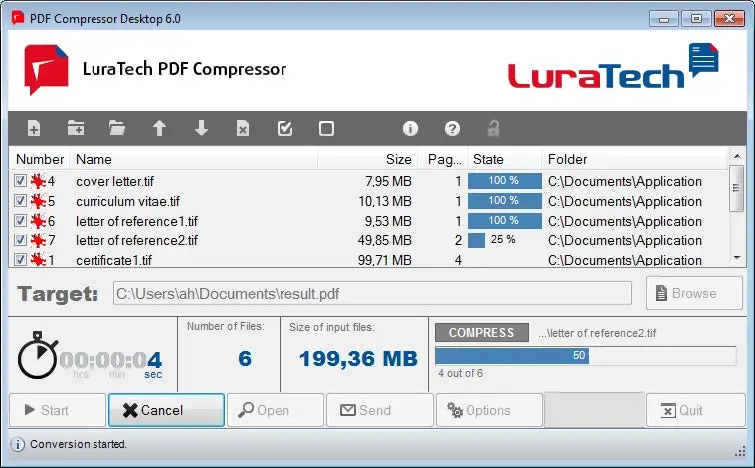The height and width of the screenshot is (468, 755).
Task: Remove file using the delete document icon
Action: pos(243,129)
